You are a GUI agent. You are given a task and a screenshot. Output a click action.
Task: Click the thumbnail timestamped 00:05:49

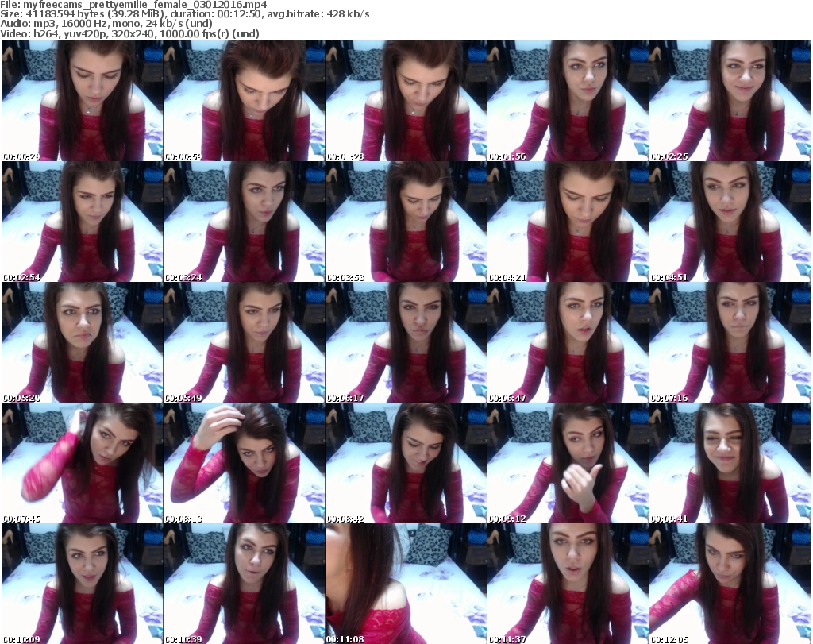(245, 342)
